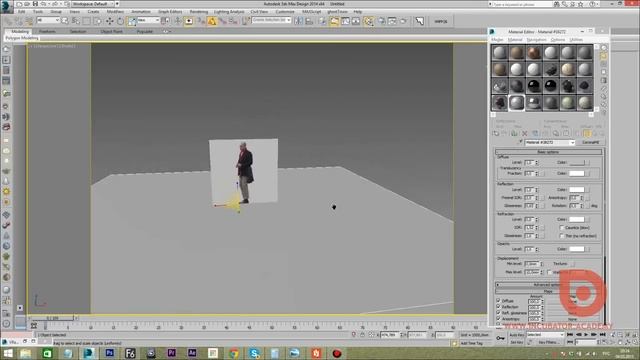This screenshot has height=360, width=640.
Task: Click the Render Production teapot icon
Action: click(402, 21)
